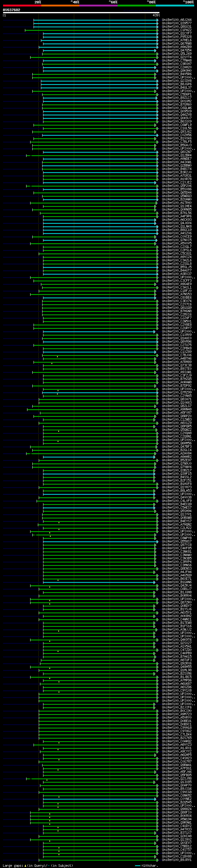
Task: Click the green ~80% identity legend bar
Action: click(x=137, y=6)
